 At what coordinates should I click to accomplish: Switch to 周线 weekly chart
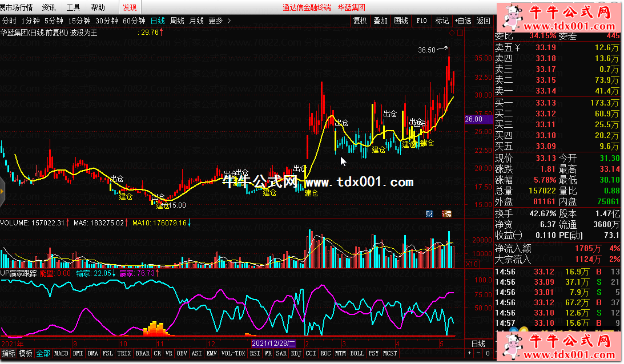[177, 21]
